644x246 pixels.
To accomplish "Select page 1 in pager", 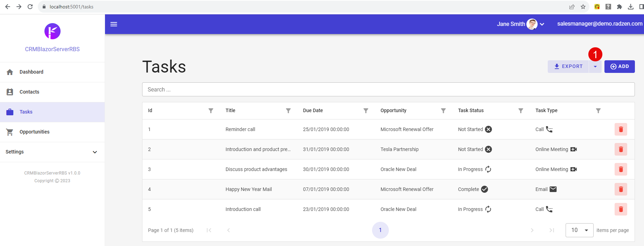I will (x=380, y=230).
